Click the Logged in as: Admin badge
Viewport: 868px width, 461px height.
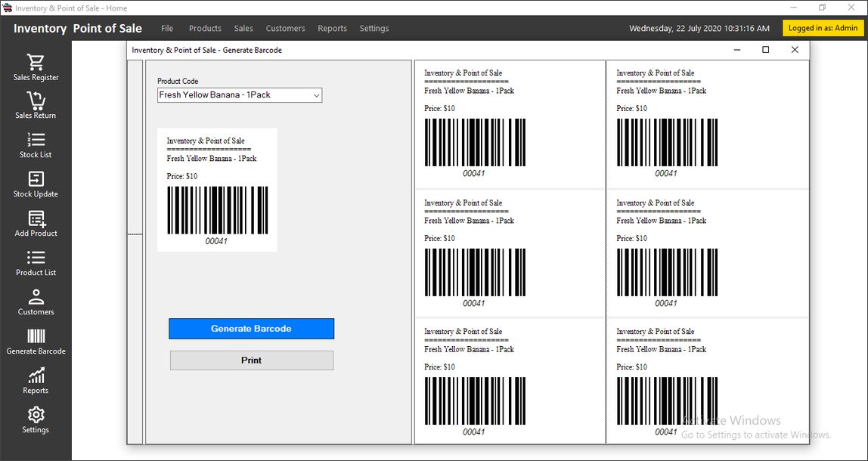coord(823,29)
